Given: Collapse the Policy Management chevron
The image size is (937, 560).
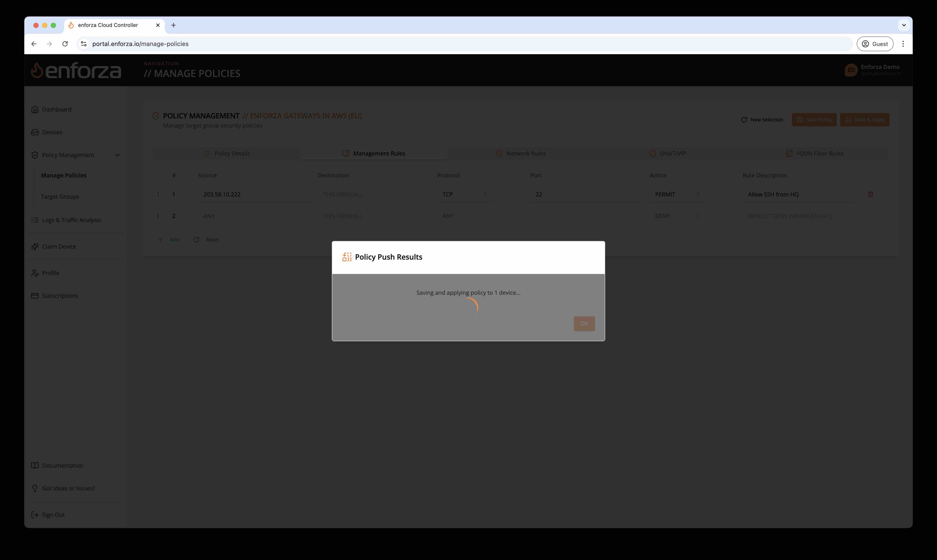Looking at the screenshot, I should point(117,155).
